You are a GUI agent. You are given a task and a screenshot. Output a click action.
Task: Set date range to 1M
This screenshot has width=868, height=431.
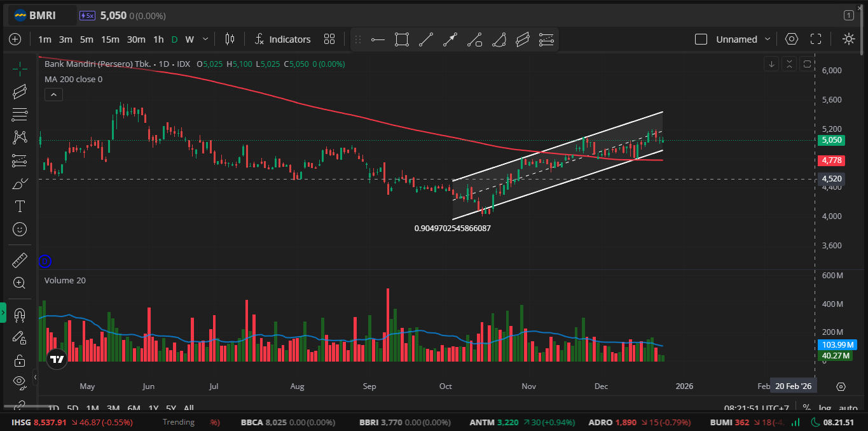click(x=92, y=408)
